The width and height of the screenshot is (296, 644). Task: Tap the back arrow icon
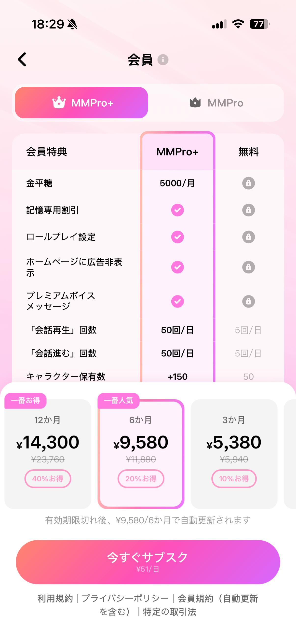coord(23,59)
